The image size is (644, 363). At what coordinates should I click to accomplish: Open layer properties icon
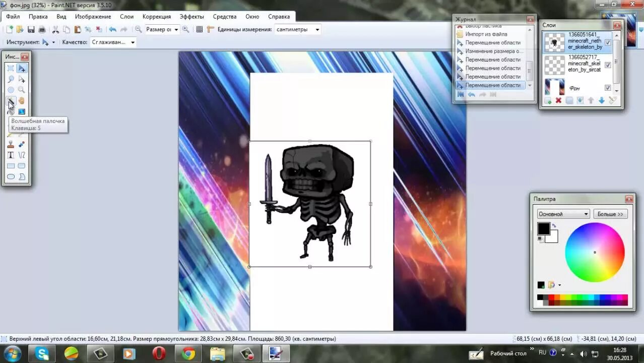(x=613, y=100)
